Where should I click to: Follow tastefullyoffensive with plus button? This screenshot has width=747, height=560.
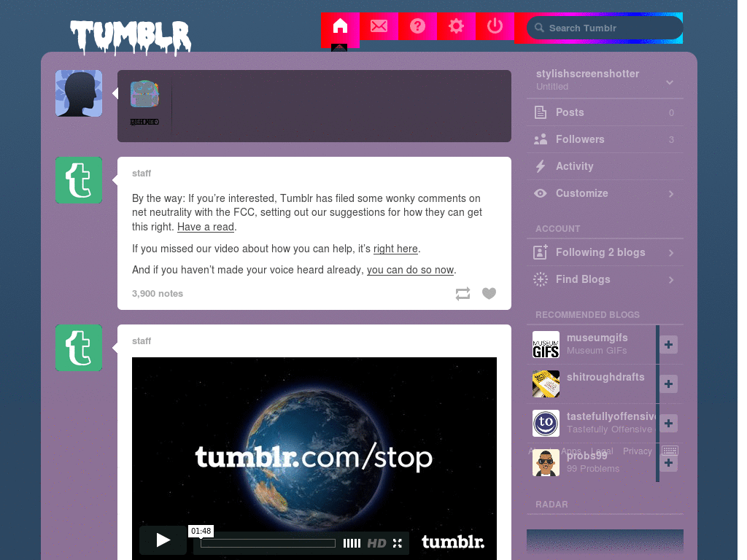[668, 424]
